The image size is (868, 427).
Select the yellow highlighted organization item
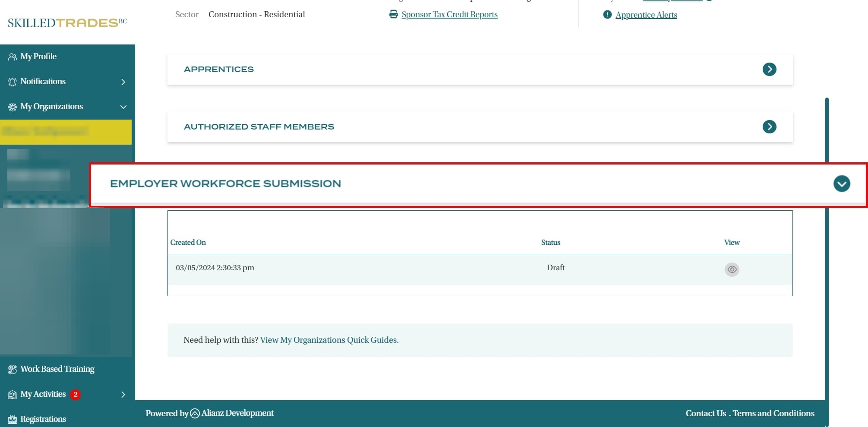pyautogui.click(x=66, y=132)
